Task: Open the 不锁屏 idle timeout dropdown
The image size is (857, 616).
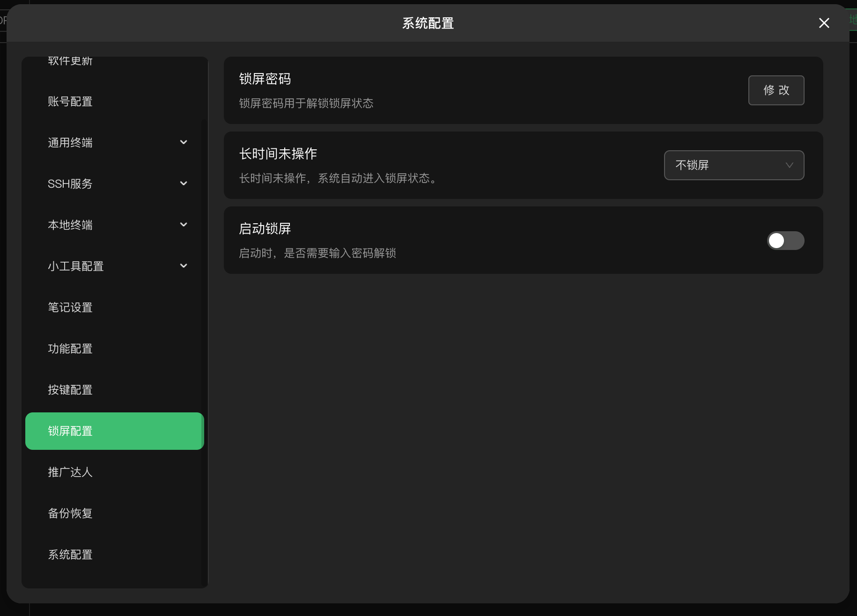Action: [x=733, y=165]
